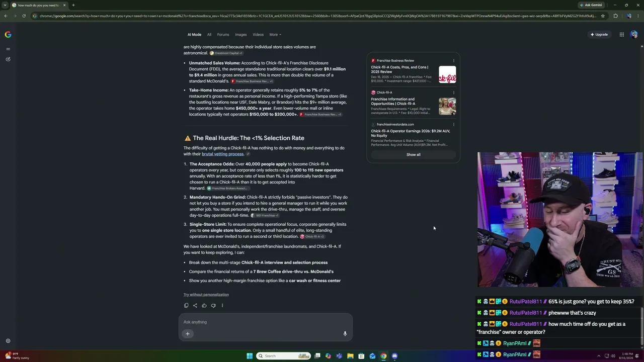Screen dimensions: 644x362
Task: Open the Google account profile picture
Action: tap(634, 35)
